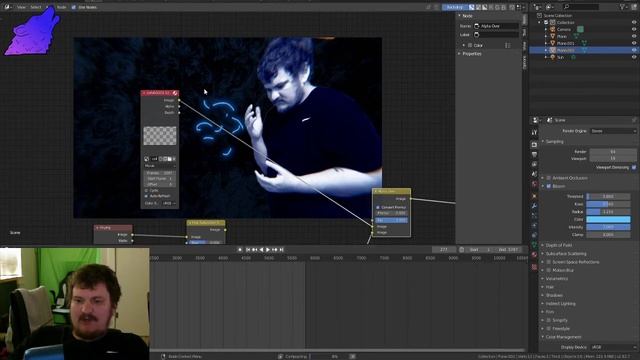The image size is (640, 360).
Task: Open the Tool properties tab icon
Action: click(534, 133)
